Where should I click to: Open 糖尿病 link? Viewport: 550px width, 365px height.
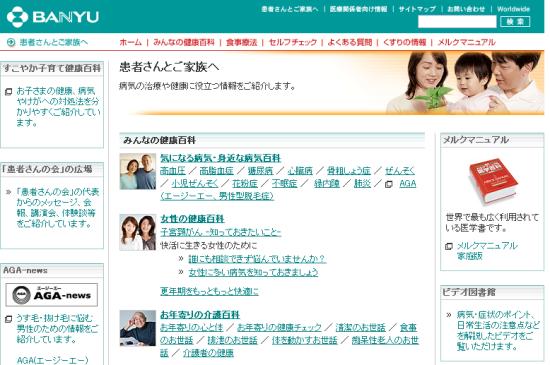[260, 171]
